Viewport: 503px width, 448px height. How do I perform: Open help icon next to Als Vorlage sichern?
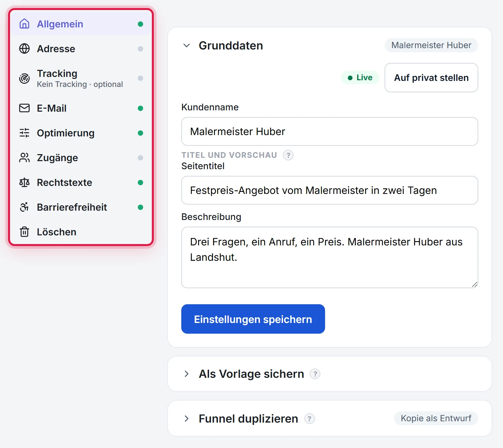[x=315, y=374]
